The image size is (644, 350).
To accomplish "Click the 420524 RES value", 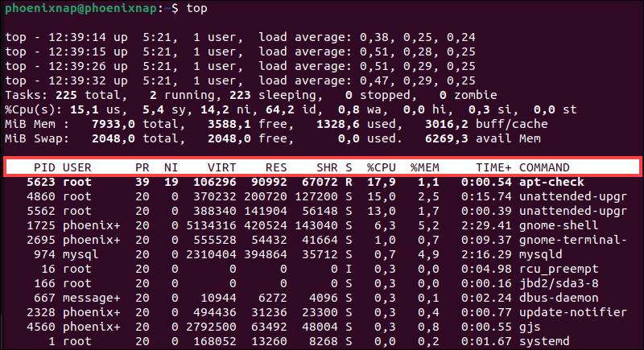I will (266, 225).
